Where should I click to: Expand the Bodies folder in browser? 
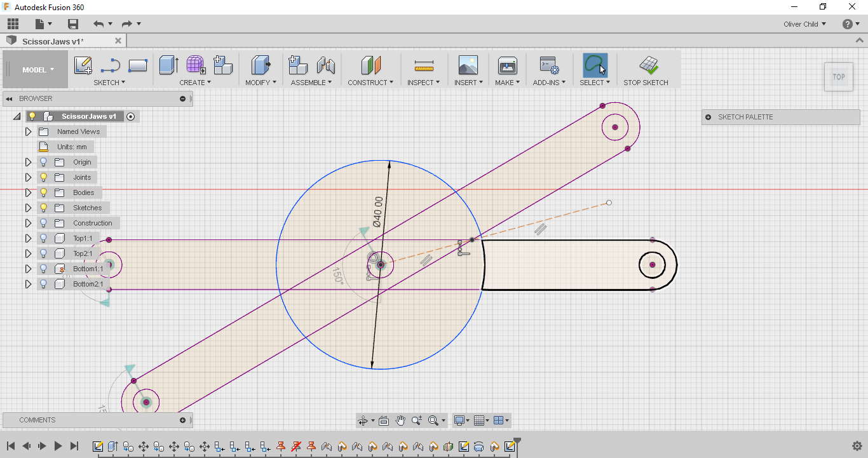[x=28, y=192]
